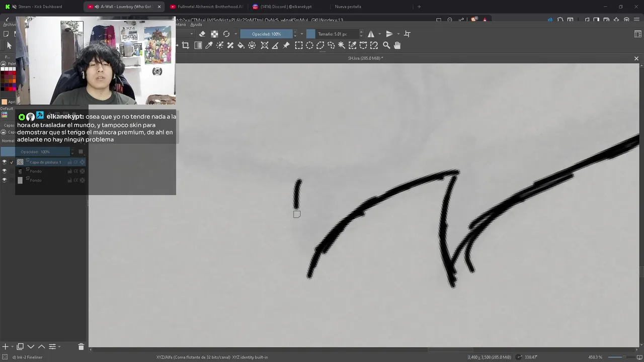Viewport: 644px width, 362px height.
Task: Select the Enclose and fill tool
Action: (252, 45)
